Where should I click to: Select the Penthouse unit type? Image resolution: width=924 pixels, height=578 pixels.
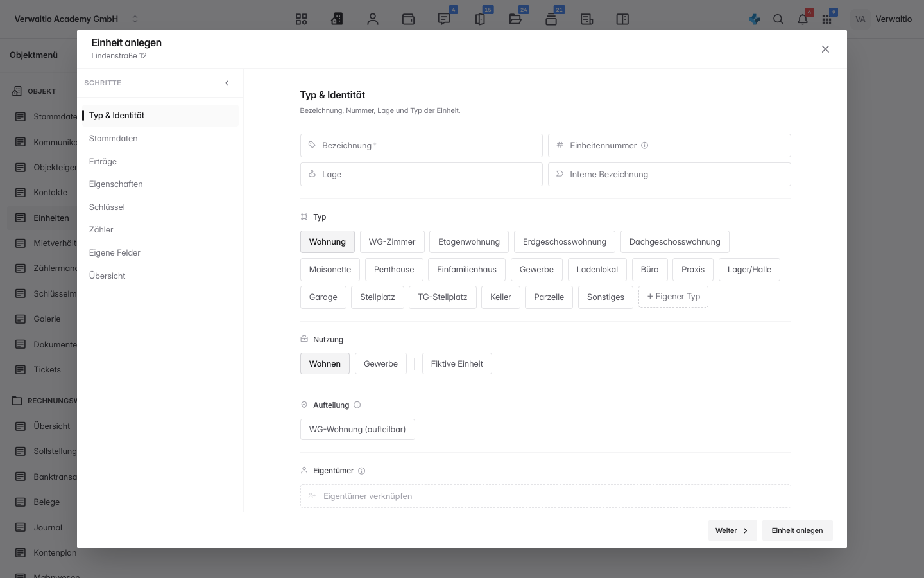coord(394,270)
